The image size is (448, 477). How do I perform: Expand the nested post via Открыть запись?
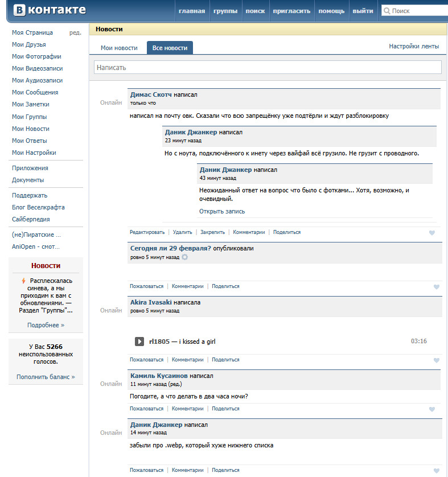(222, 211)
